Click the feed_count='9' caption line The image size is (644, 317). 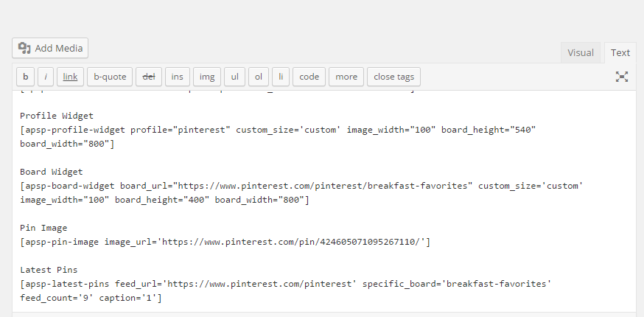[91, 298]
